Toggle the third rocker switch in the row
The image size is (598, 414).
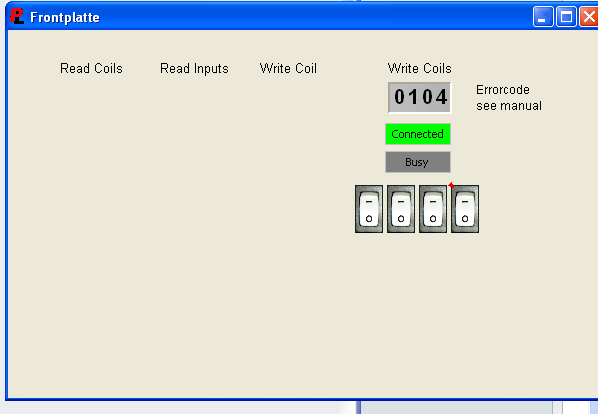click(433, 209)
